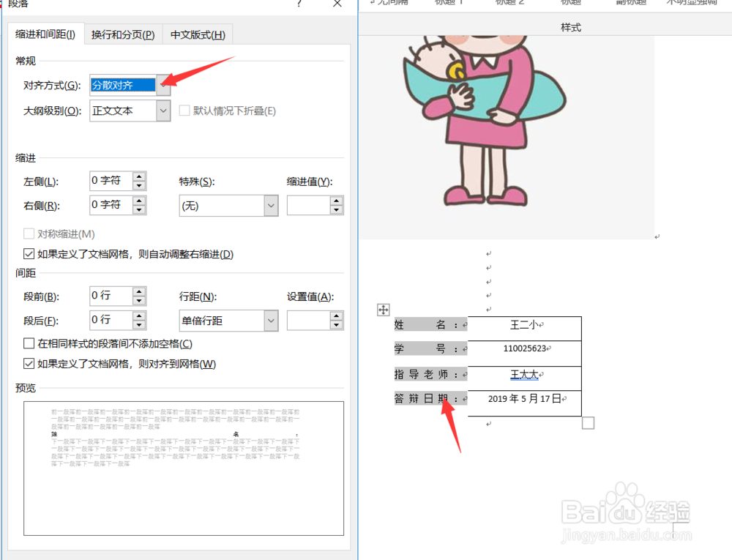Open the 中文版式 tab

click(198, 34)
